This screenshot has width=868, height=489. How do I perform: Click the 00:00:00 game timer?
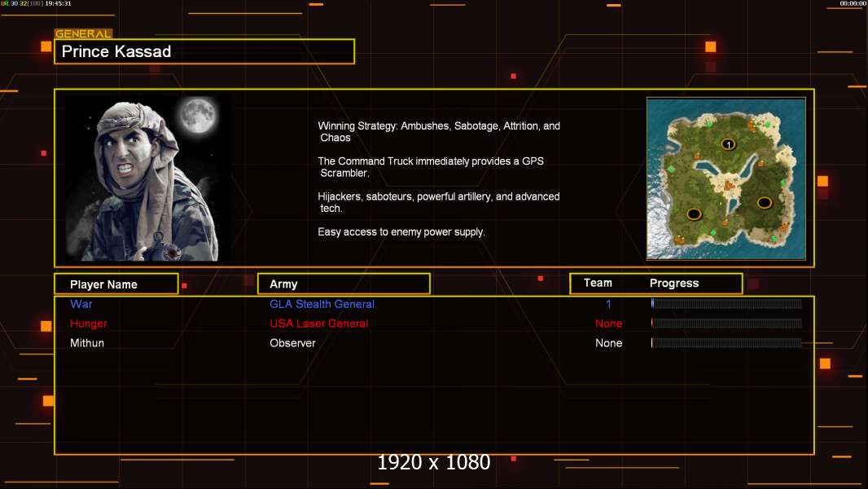pos(853,3)
